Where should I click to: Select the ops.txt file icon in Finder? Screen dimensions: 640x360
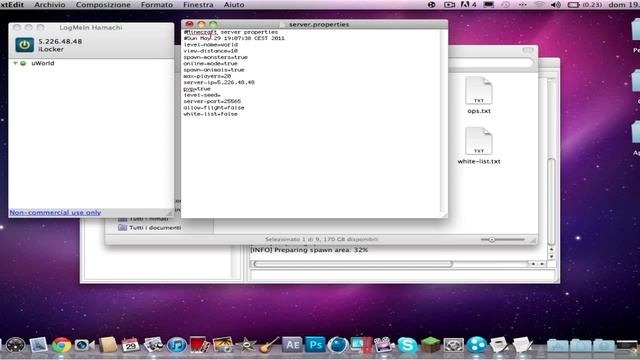479,91
